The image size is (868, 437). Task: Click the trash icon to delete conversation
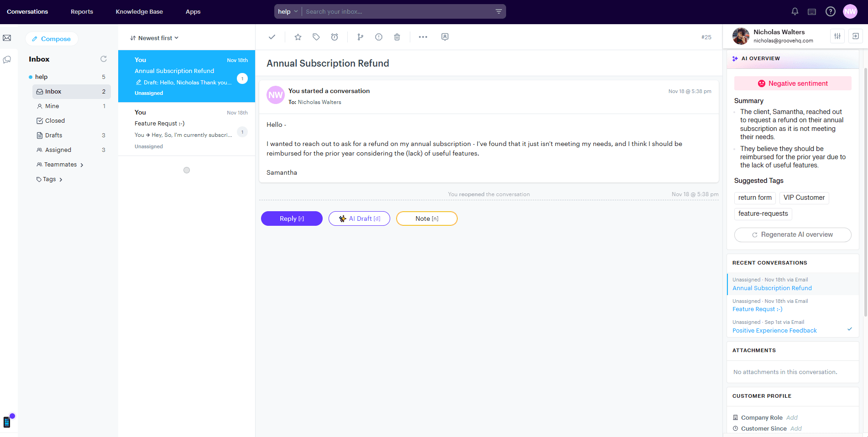point(397,37)
